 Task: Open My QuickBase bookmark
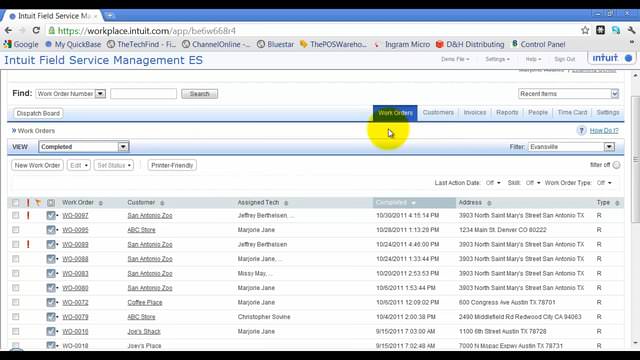(x=73, y=44)
